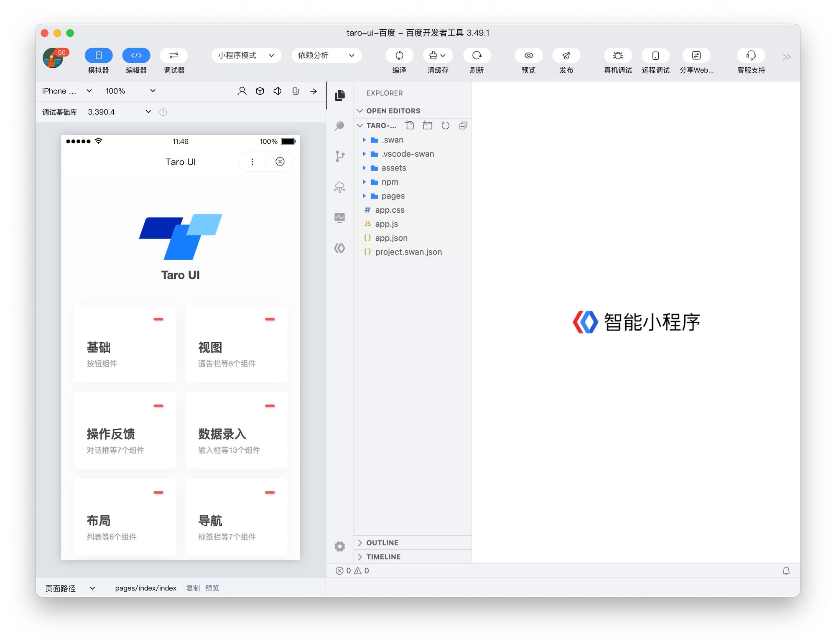The image size is (836, 644).
Task: Open app.json in explorer
Action: point(391,238)
